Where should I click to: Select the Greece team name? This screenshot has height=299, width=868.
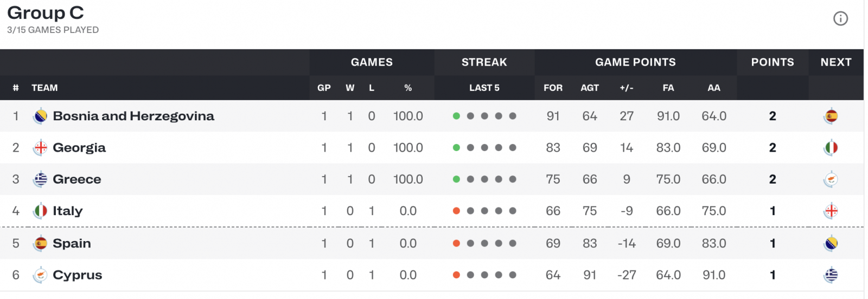click(x=77, y=179)
